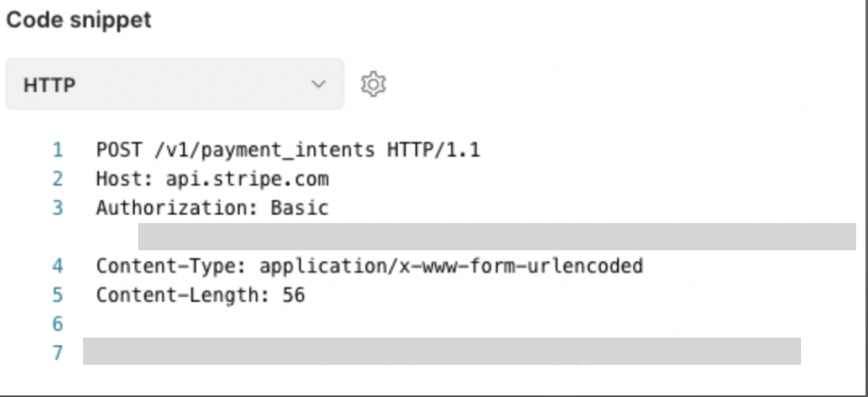
Task: Select line number 2 in the gutter
Action: [x=58, y=179]
